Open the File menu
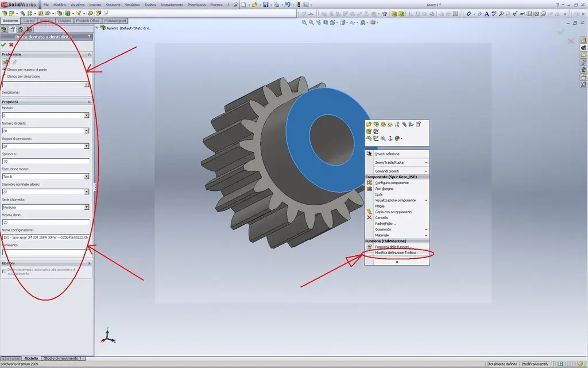The height and width of the screenshot is (368, 588). pos(46,5)
